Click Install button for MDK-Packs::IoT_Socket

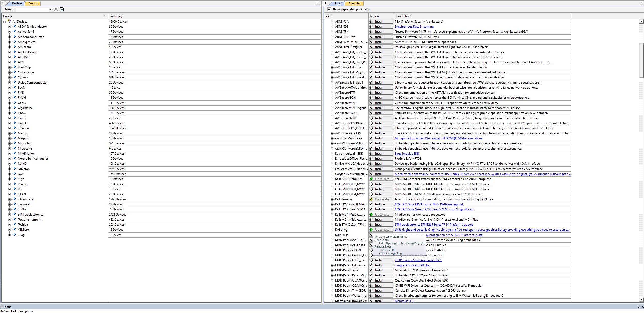[381, 265]
